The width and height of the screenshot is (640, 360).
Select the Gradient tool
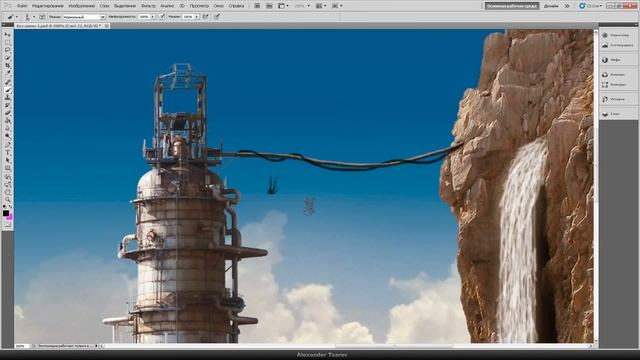pyautogui.click(x=8, y=120)
